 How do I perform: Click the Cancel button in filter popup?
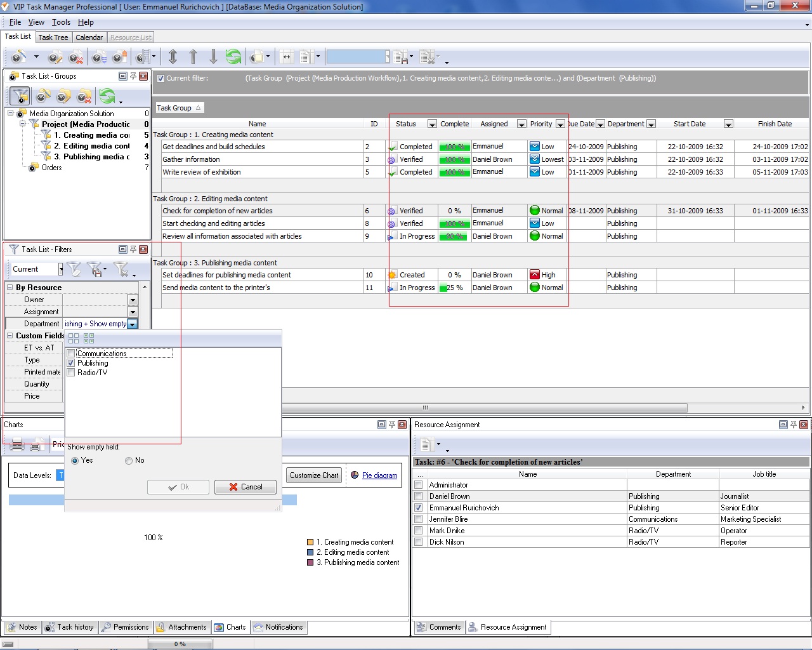coord(245,487)
